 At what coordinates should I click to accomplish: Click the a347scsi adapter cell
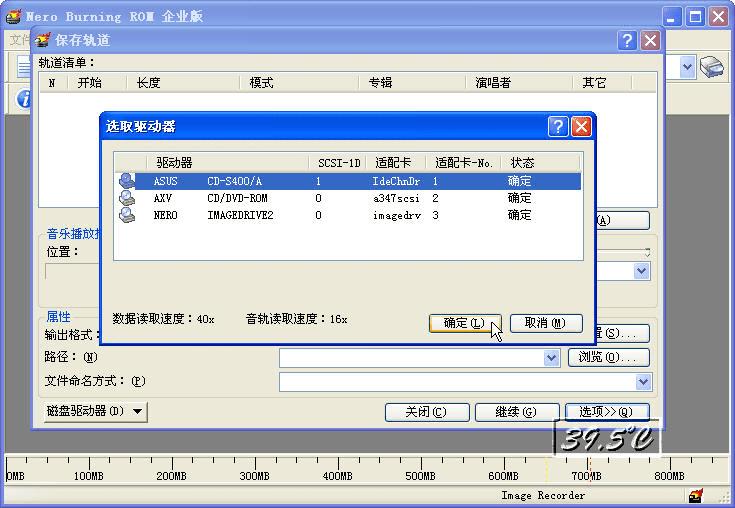point(396,198)
